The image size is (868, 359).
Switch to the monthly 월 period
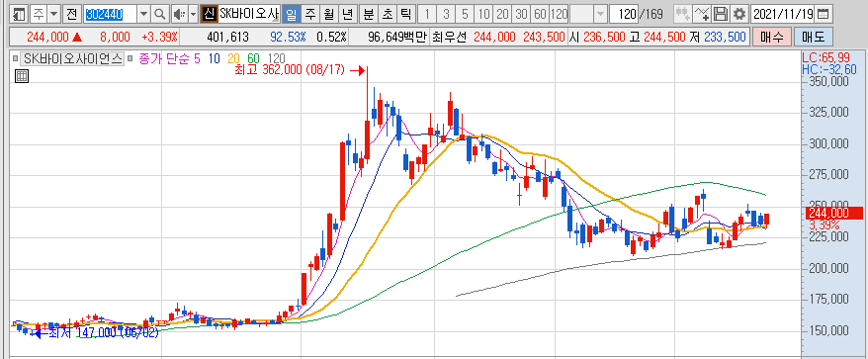coord(329,14)
